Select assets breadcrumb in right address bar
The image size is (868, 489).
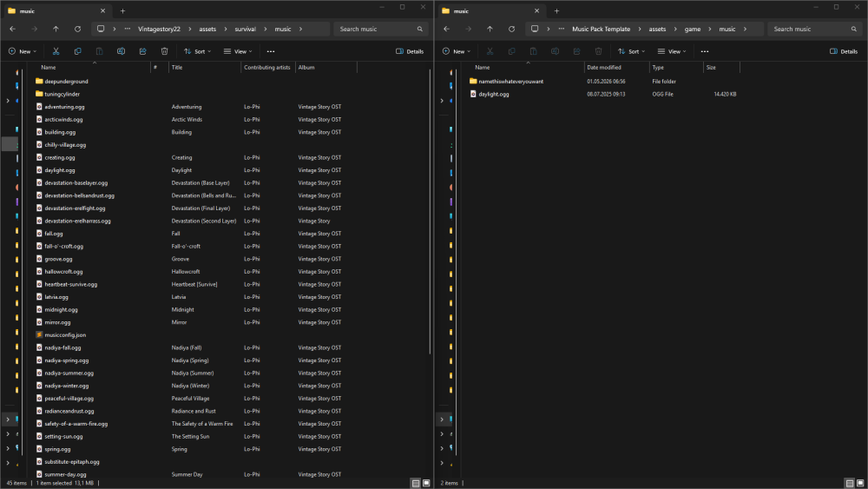(657, 29)
